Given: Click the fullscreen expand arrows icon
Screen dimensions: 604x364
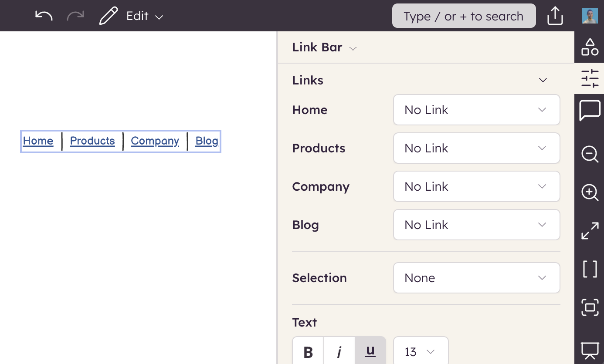Looking at the screenshot, I should pyautogui.click(x=590, y=231).
